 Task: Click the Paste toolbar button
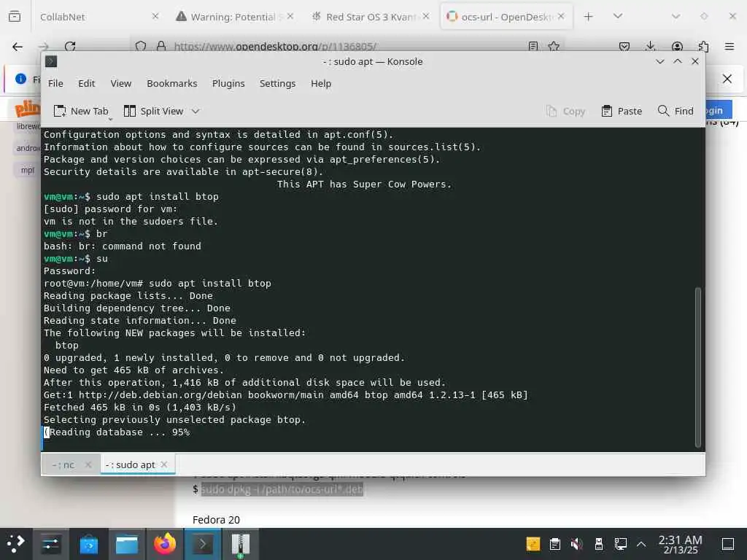coord(622,111)
